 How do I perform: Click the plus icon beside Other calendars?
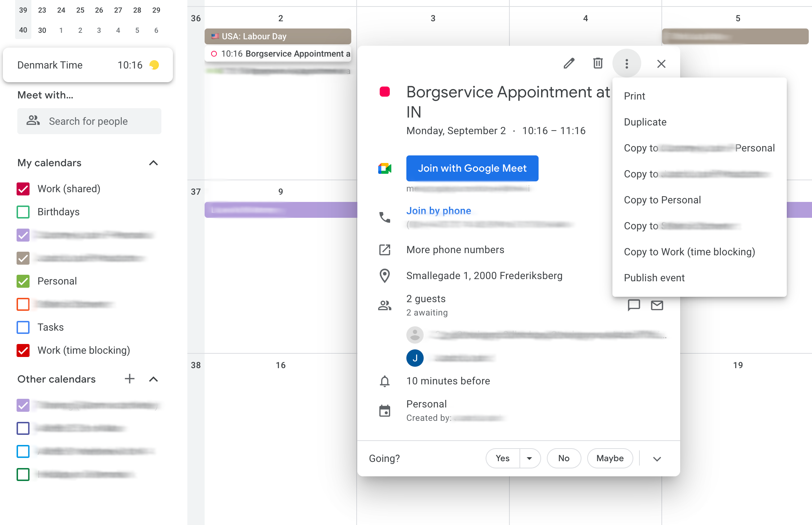(x=129, y=379)
